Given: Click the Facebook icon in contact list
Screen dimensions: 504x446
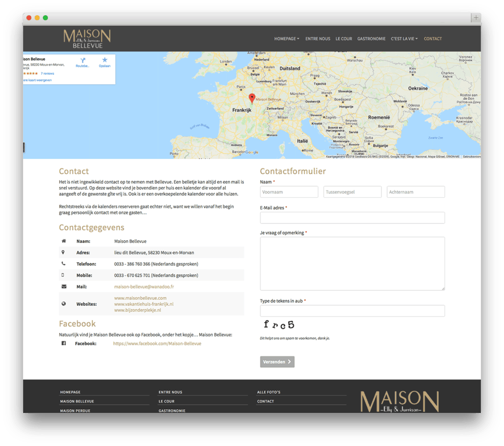Looking at the screenshot, I should [63, 343].
